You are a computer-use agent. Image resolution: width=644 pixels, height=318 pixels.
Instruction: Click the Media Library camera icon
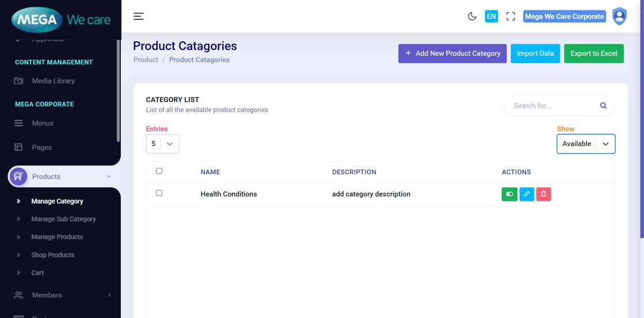(x=18, y=81)
